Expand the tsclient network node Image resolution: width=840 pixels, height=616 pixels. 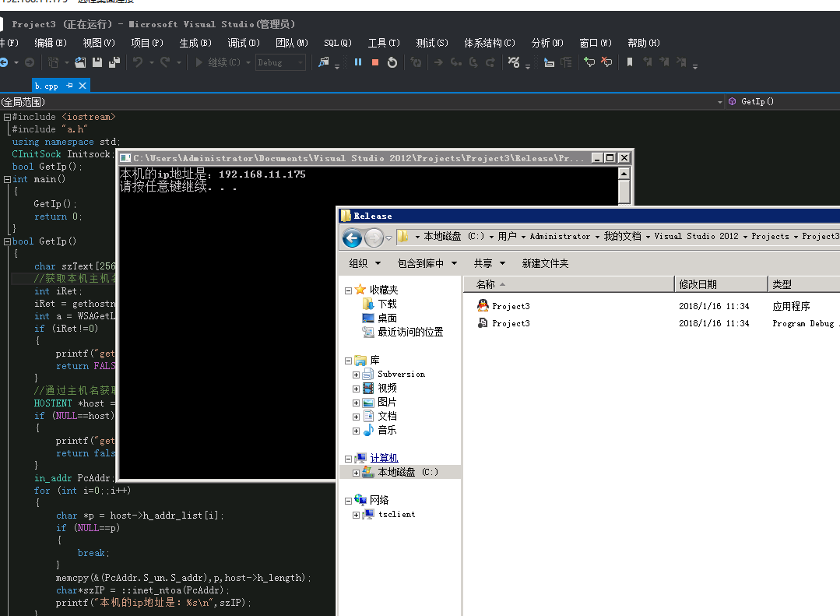[x=357, y=515]
